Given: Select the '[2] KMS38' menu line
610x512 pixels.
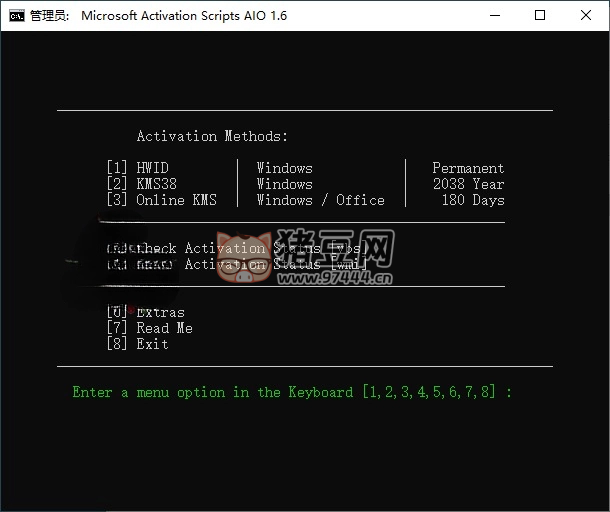Looking at the screenshot, I should pos(142,184).
